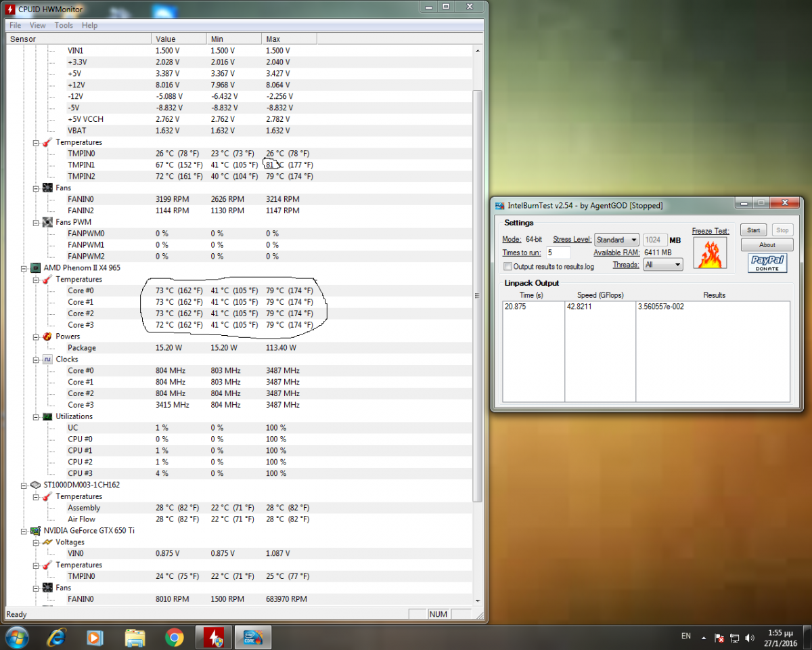Open the Tools menu in HWMonitor
Image resolution: width=812 pixels, height=650 pixels.
(64, 25)
